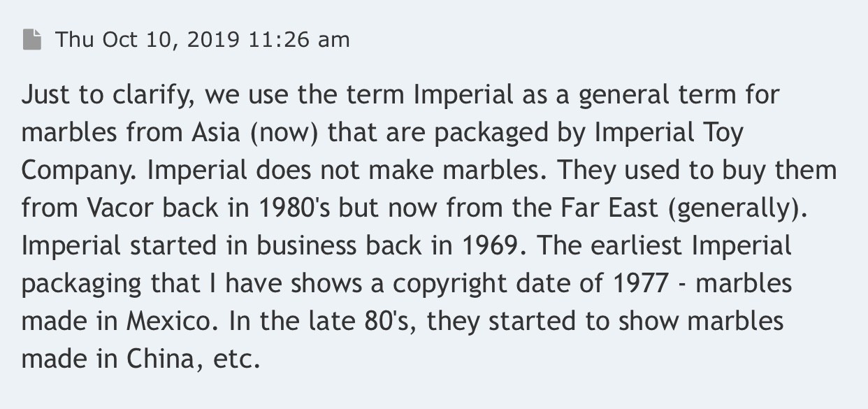Click the time 11:26 am in header
Screen dimensions: 868x409
299,40
